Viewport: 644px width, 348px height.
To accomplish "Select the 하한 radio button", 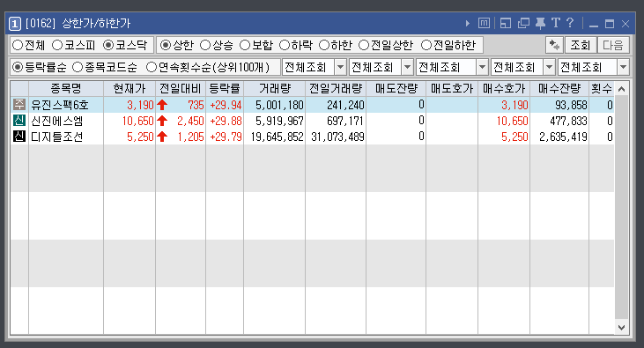I will tap(324, 45).
